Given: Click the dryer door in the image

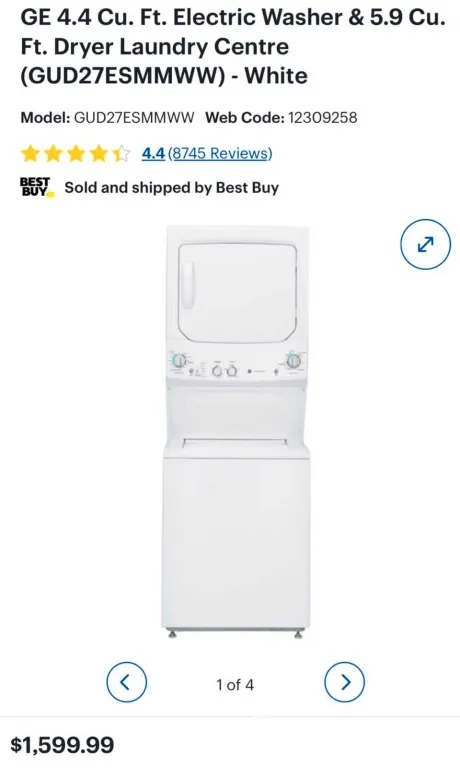Looking at the screenshot, I should coord(238,292).
